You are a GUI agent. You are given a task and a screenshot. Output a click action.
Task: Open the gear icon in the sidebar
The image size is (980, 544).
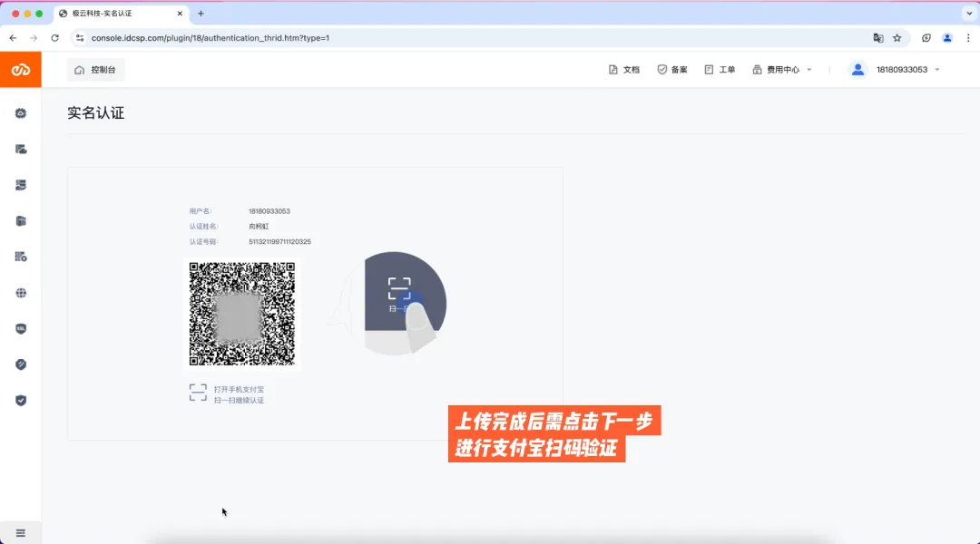[x=21, y=113]
